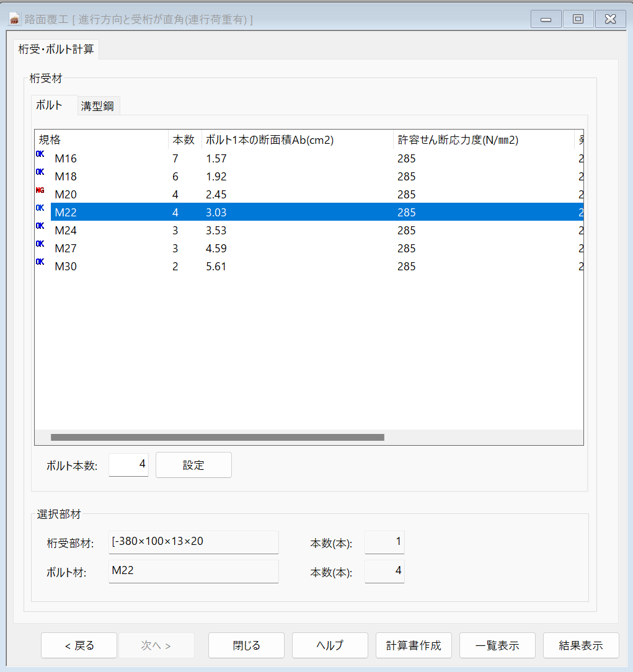Open ヘルプ help
The image size is (633, 672).
coord(330,645)
